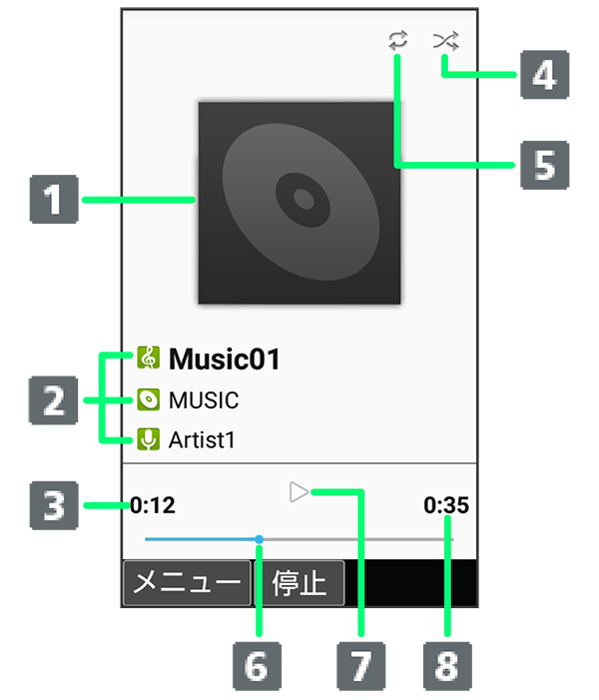
Task: Click callout number 1 label
Action: pos(54,199)
